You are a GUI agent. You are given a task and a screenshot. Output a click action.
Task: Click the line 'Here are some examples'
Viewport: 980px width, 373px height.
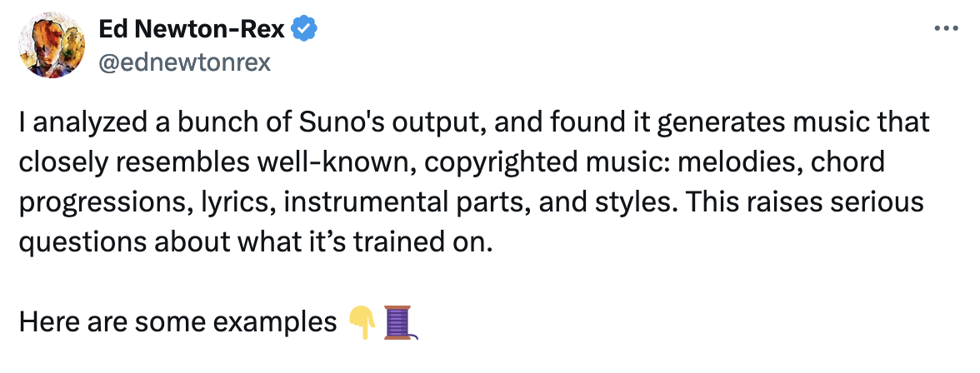tap(177, 321)
